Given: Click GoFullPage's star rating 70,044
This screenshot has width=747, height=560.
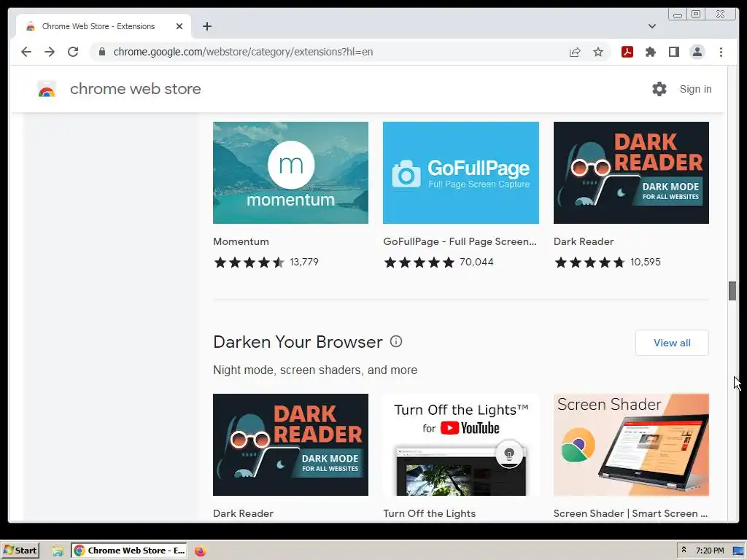Looking at the screenshot, I should click(x=438, y=262).
